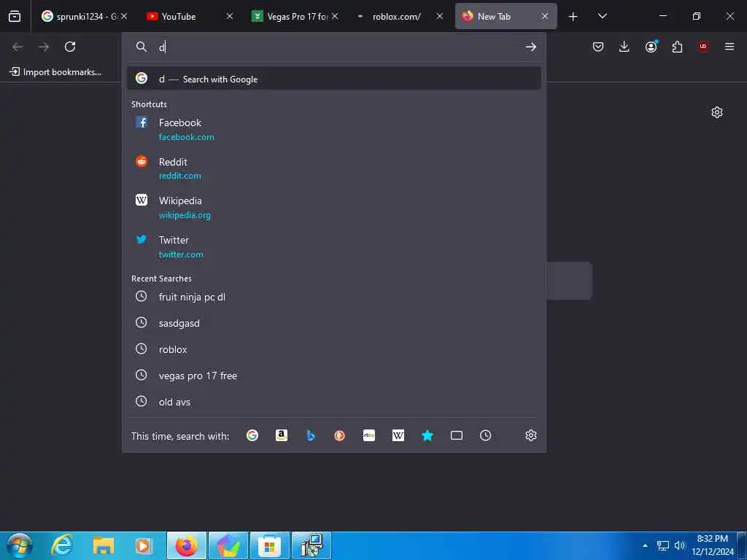Image resolution: width=747 pixels, height=560 pixels.
Task: Search this time with Bing
Action: 311,435
